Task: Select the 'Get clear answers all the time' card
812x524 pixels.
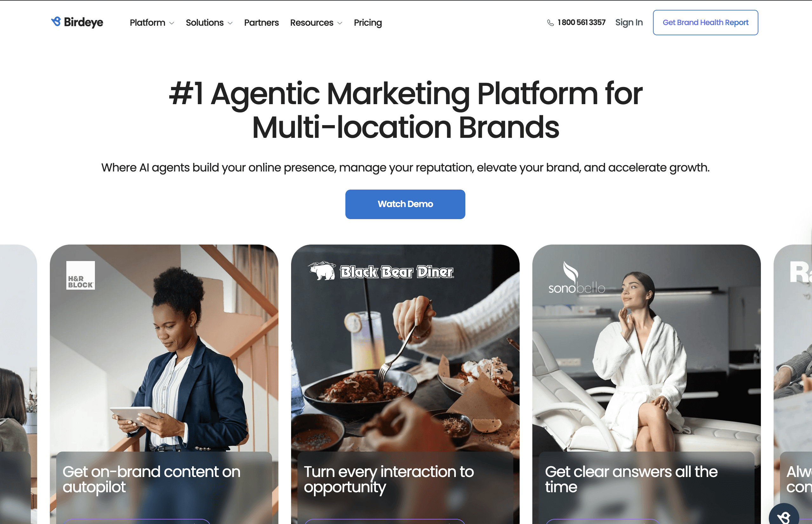Action: click(646, 384)
